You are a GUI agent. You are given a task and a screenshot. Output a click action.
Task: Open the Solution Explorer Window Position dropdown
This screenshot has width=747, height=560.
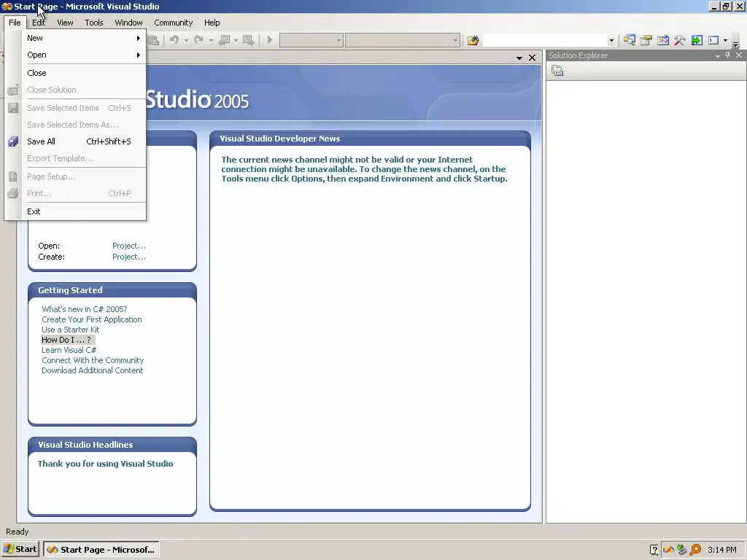718,56
